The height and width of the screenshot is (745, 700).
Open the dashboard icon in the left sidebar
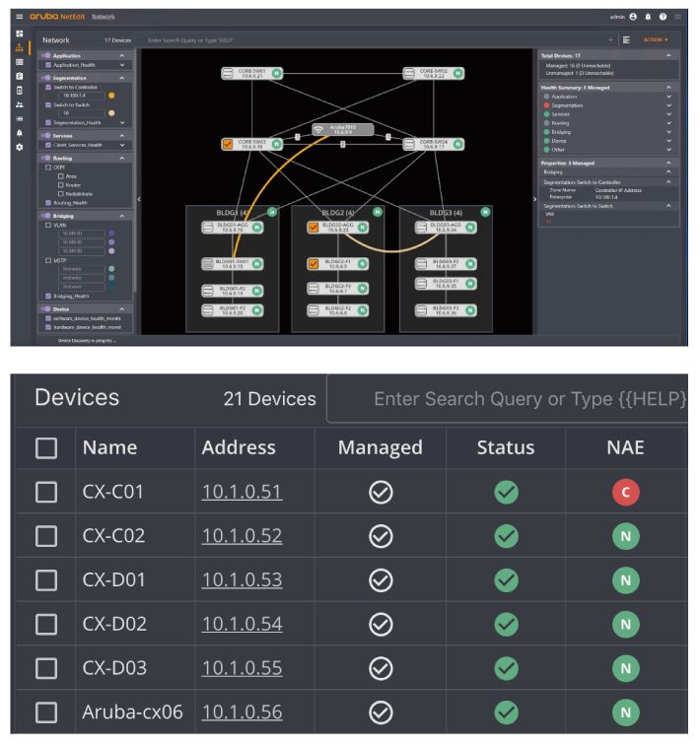point(19,34)
